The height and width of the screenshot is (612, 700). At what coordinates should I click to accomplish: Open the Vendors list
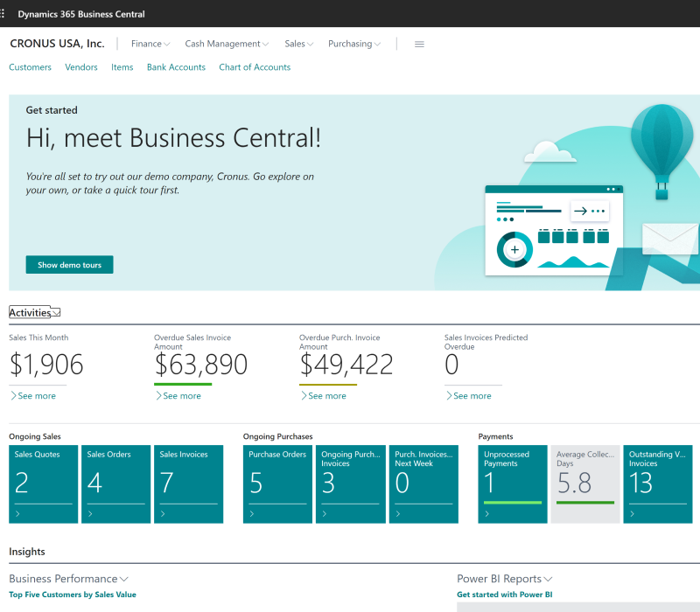81,67
